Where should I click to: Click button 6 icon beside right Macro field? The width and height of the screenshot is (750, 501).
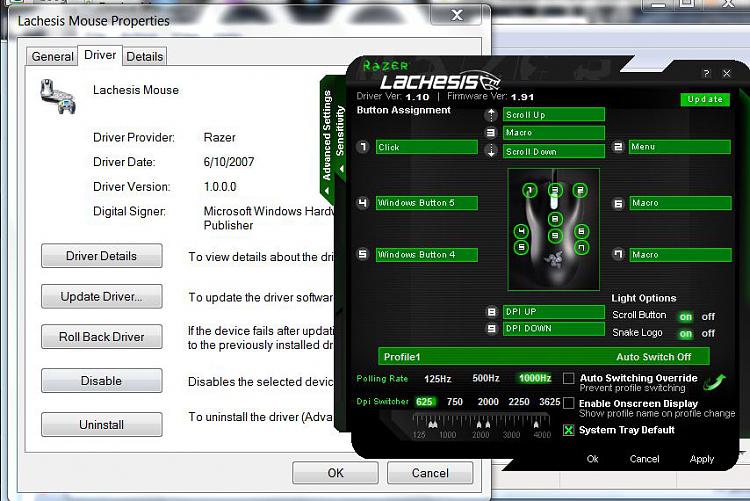click(618, 203)
